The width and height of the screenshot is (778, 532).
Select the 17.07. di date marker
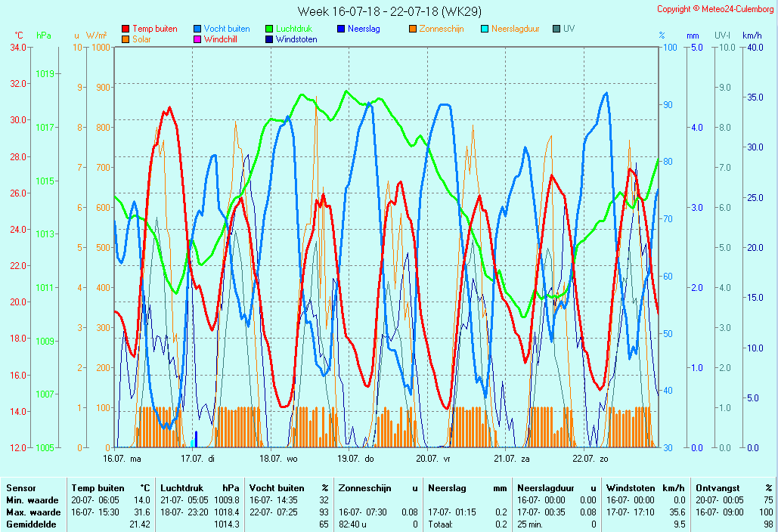[x=197, y=459]
